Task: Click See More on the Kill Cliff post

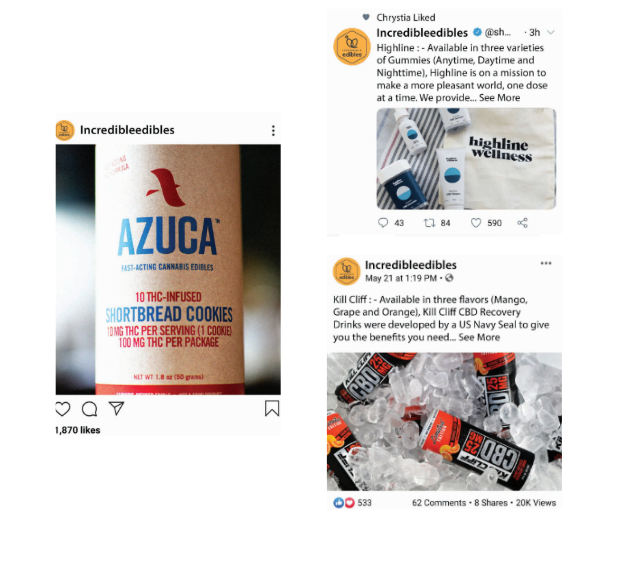Action: point(479,337)
